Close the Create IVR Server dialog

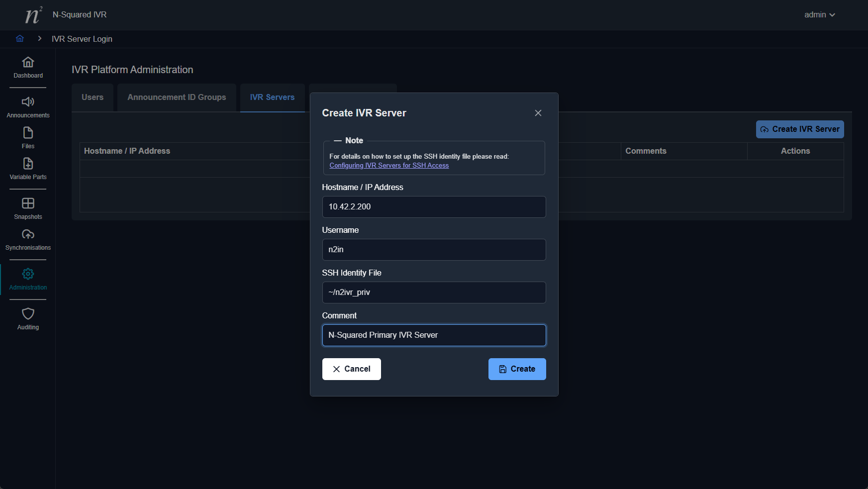[538, 113]
